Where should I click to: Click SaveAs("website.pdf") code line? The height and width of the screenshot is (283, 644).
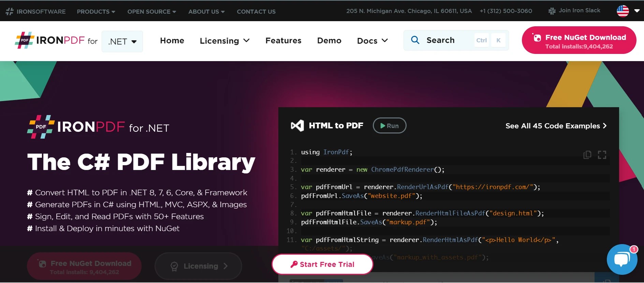click(362, 196)
